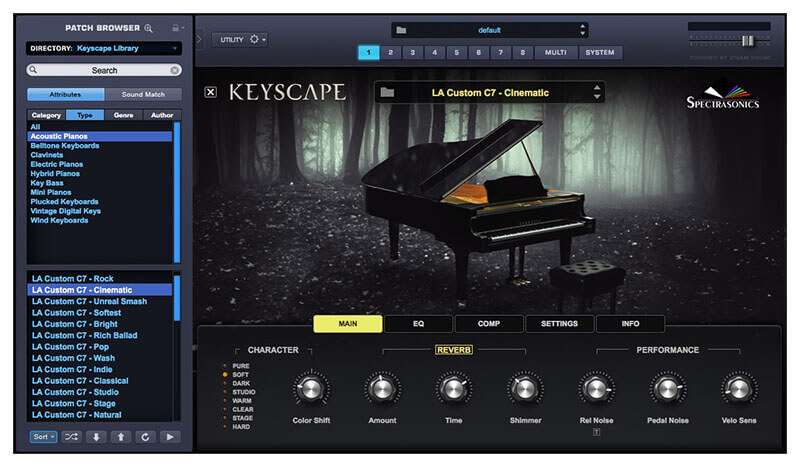The height and width of the screenshot is (467, 800).
Task: Select part 5 button
Action: [457, 53]
